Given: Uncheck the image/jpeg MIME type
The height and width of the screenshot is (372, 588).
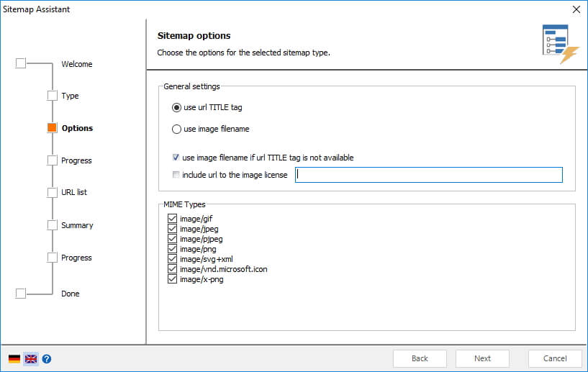Looking at the screenshot, I should [172, 228].
